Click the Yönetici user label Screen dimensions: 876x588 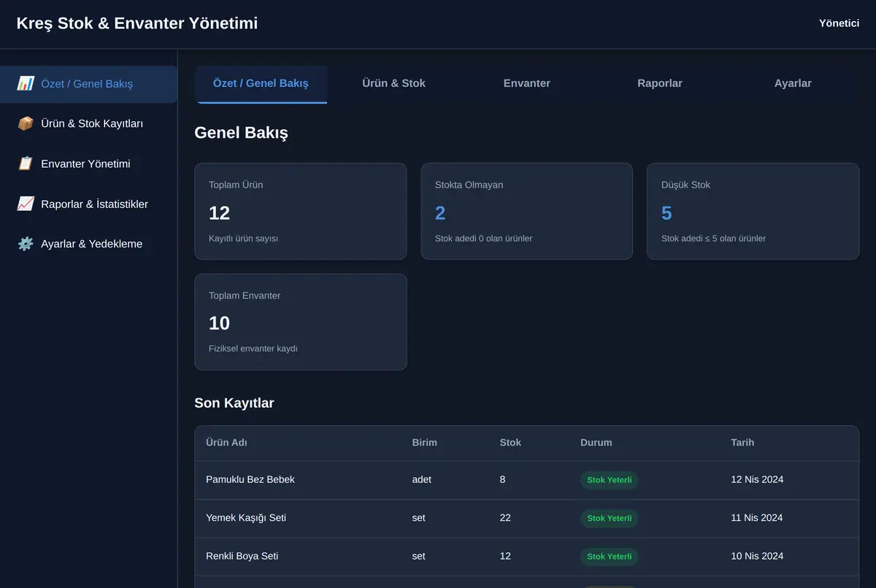(x=839, y=23)
